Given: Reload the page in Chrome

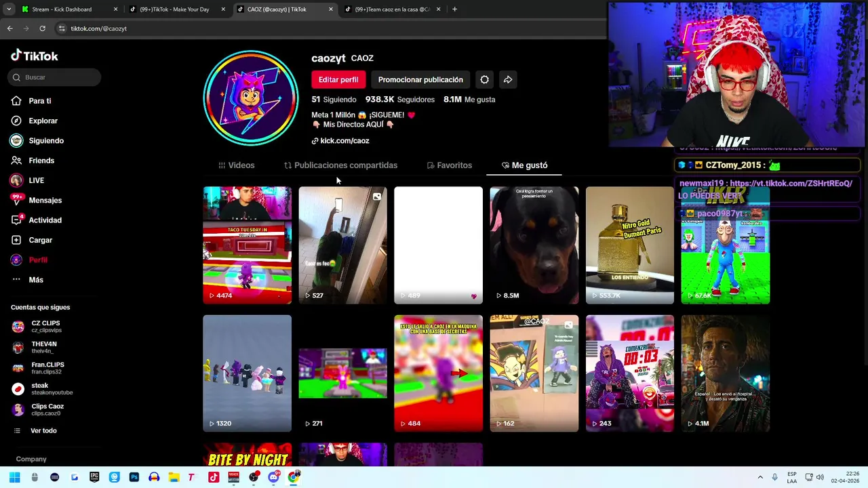Looking at the screenshot, I should (x=42, y=28).
